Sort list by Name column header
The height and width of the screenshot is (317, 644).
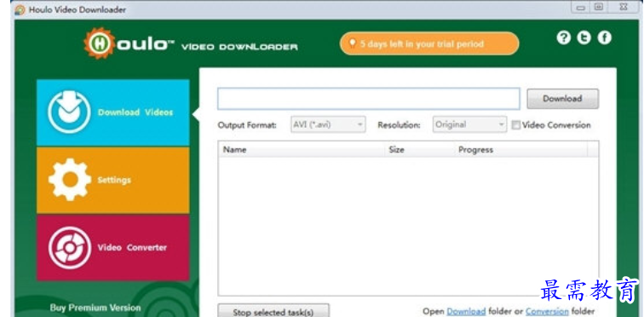click(302, 150)
